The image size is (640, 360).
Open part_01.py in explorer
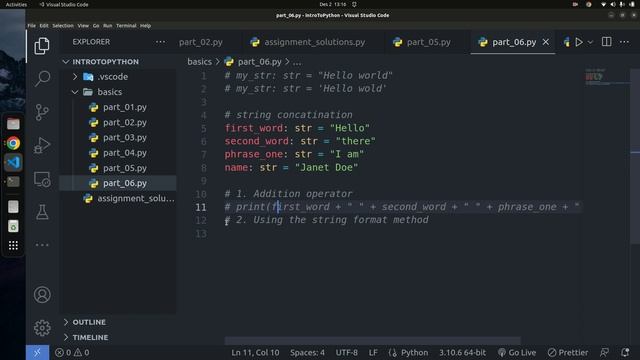(118, 107)
